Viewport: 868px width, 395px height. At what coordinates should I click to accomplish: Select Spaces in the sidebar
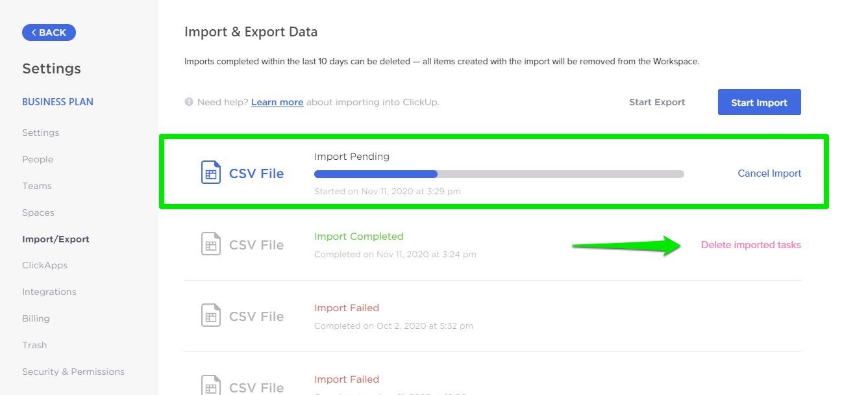tap(38, 212)
